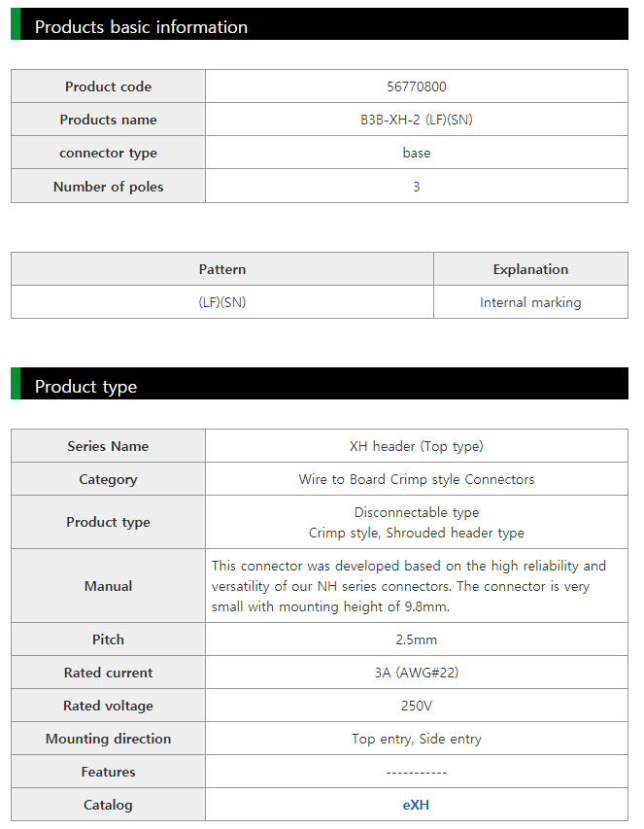Select the B3B-XH-2 (LF)(SN) product name

(416, 120)
